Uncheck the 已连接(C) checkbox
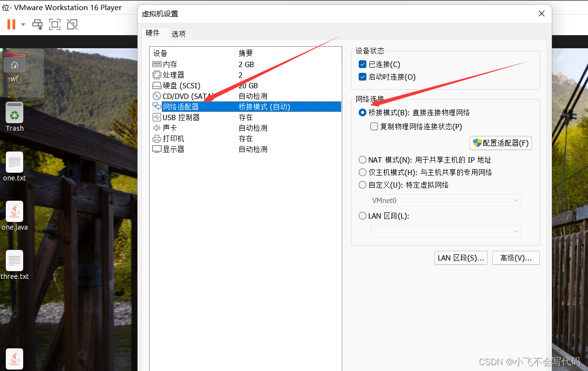 [363, 64]
